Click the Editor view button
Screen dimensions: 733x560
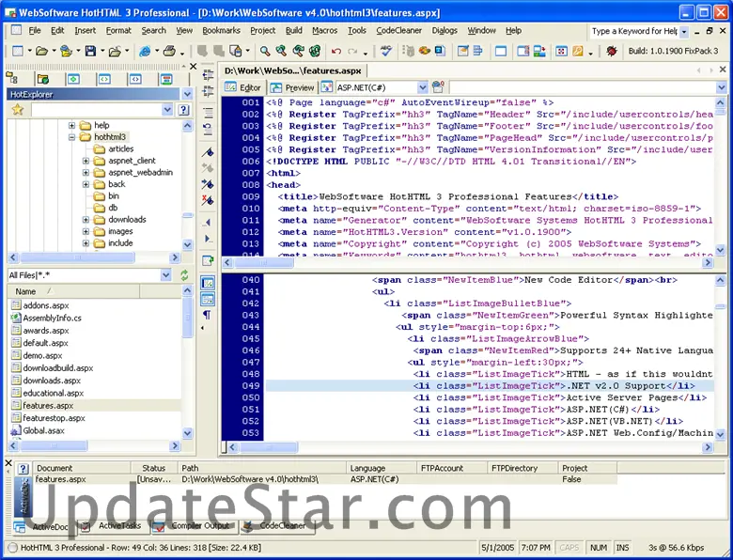click(244, 87)
